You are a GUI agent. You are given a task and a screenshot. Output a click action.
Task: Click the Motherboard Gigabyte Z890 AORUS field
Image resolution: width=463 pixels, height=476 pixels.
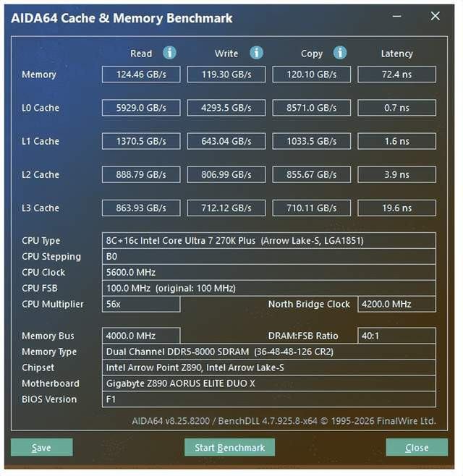268,383
